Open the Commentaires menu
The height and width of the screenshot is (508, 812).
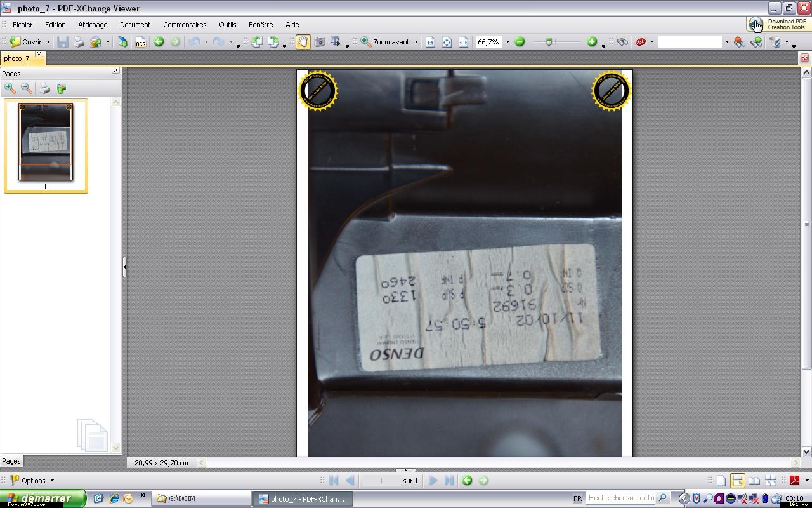coord(185,25)
